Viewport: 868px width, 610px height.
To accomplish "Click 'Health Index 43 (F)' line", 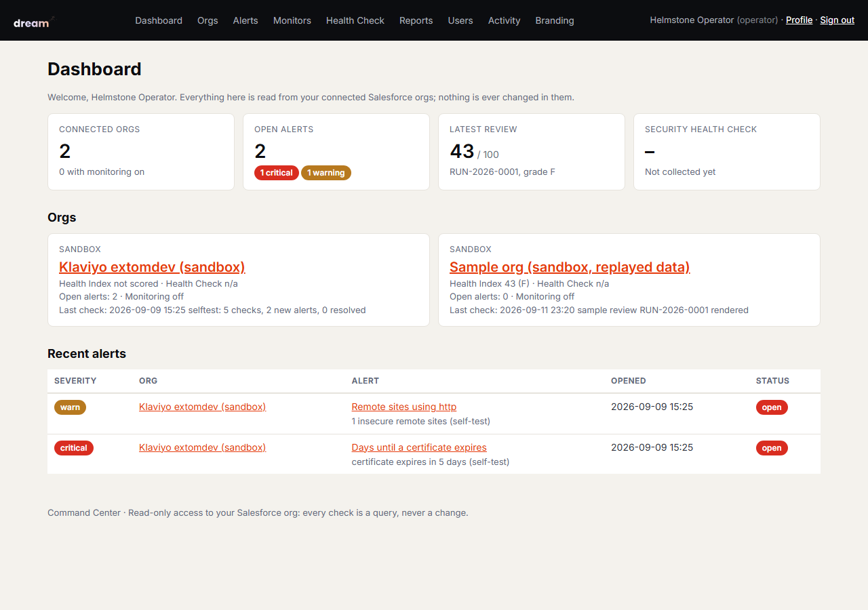I will point(529,284).
